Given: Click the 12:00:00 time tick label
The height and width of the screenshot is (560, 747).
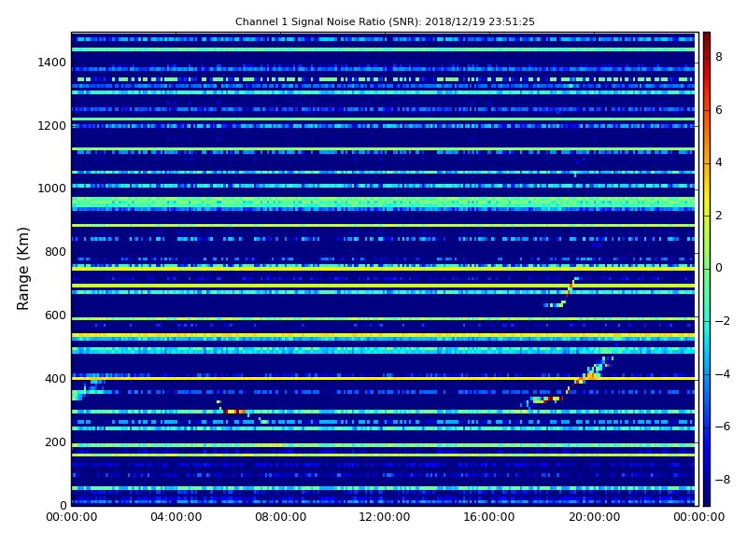Looking at the screenshot, I should pyautogui.click(x=385, y=517).
